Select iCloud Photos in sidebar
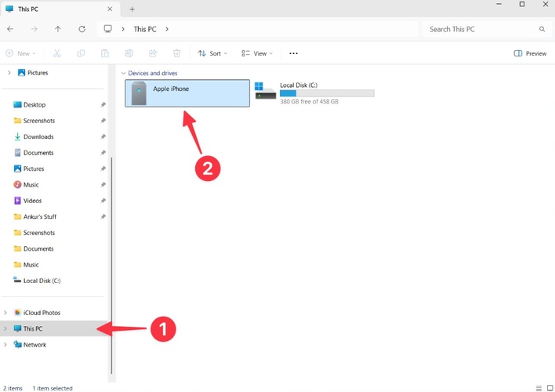The width and height of the screenshot is (555, 392). click(x=37, y=313)
